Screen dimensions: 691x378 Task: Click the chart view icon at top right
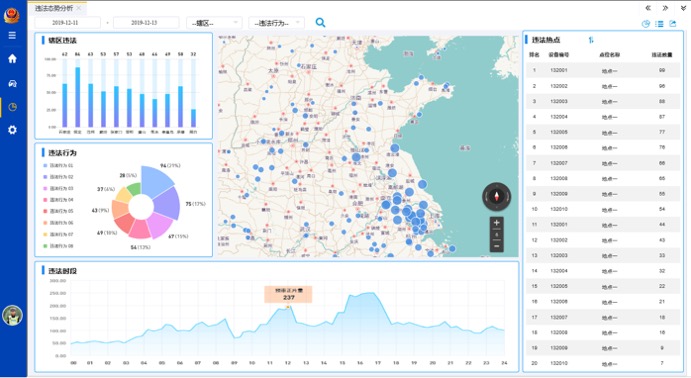(x=646, y=24)
